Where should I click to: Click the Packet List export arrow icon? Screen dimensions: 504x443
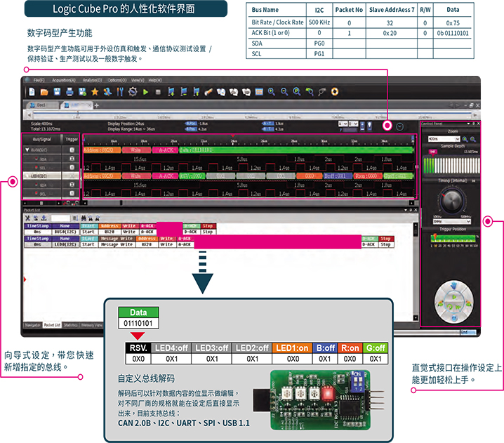pos(44,218)
